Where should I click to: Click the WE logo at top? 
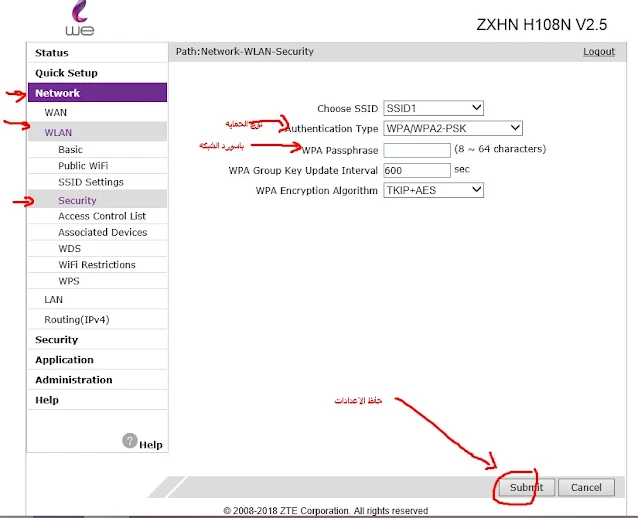tap(80, 18)
